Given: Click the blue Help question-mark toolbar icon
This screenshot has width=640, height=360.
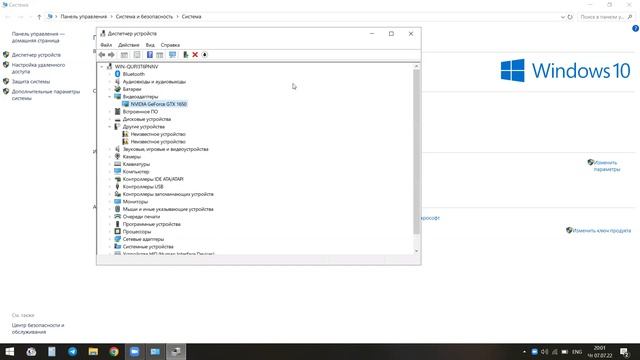Looking at the screenshot, I should point(150,55).
